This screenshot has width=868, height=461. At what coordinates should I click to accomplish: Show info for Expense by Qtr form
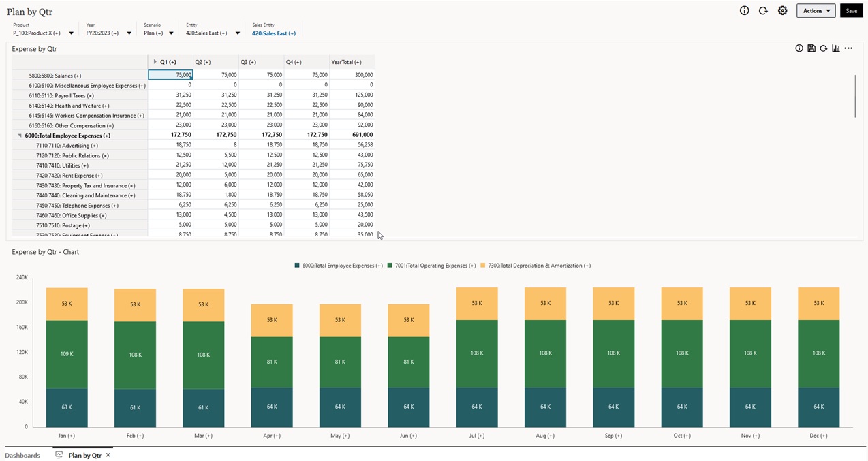[799, 48]
